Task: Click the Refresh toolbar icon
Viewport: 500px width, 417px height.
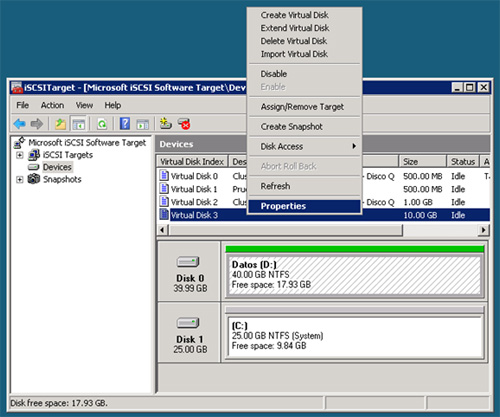Action: [102, 124]
